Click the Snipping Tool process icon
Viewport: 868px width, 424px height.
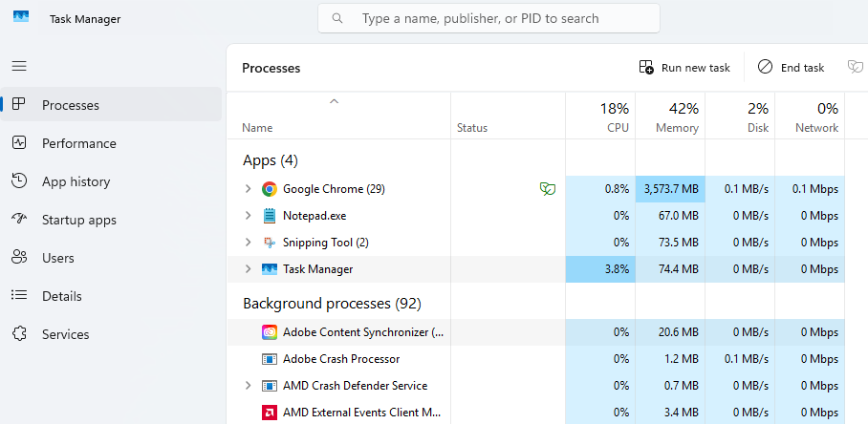click(270, 243)
